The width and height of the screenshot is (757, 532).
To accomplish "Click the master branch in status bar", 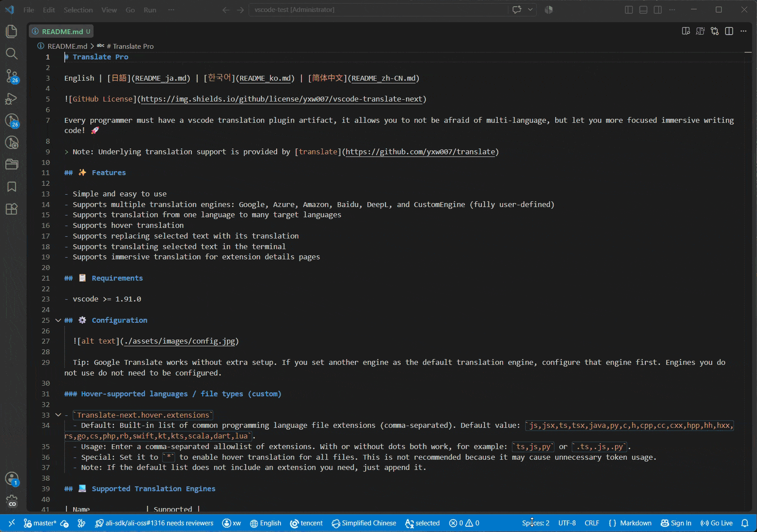I will pos(40,523).
